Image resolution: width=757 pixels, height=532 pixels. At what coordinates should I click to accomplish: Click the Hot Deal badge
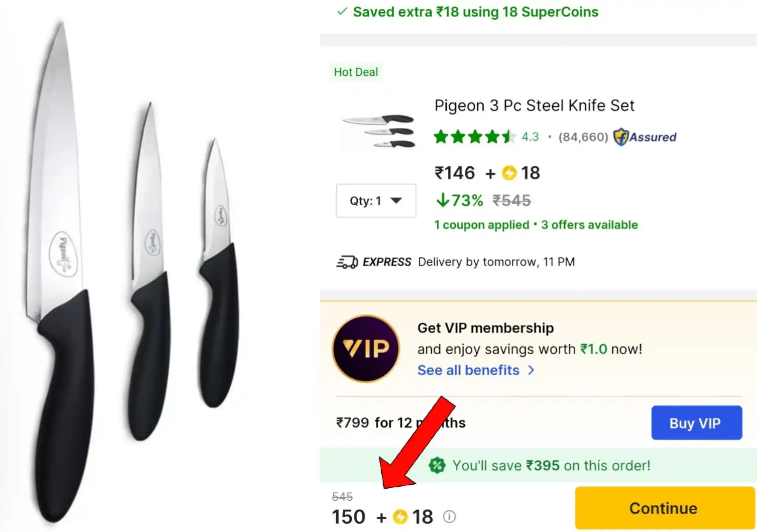tap(356, 72)
